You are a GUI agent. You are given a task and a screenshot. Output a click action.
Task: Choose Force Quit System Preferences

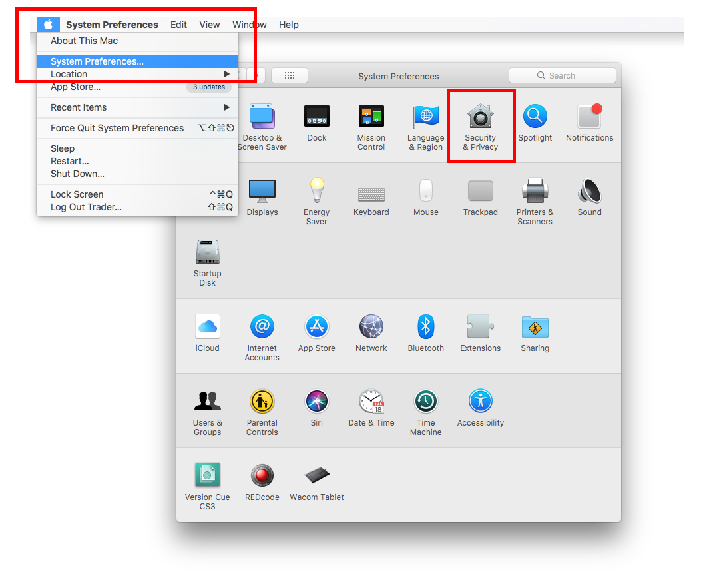pyautogui.click(x=137, y=128)
